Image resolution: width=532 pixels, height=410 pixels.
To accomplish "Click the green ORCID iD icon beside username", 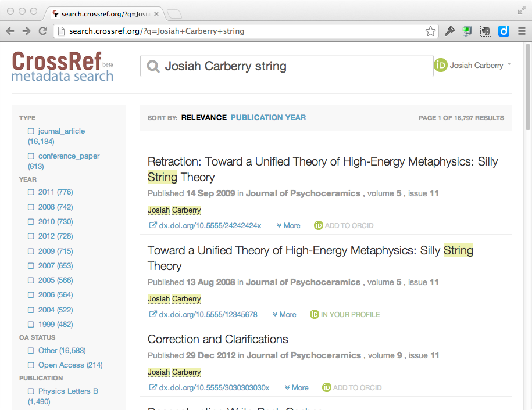I will point(441,66).
